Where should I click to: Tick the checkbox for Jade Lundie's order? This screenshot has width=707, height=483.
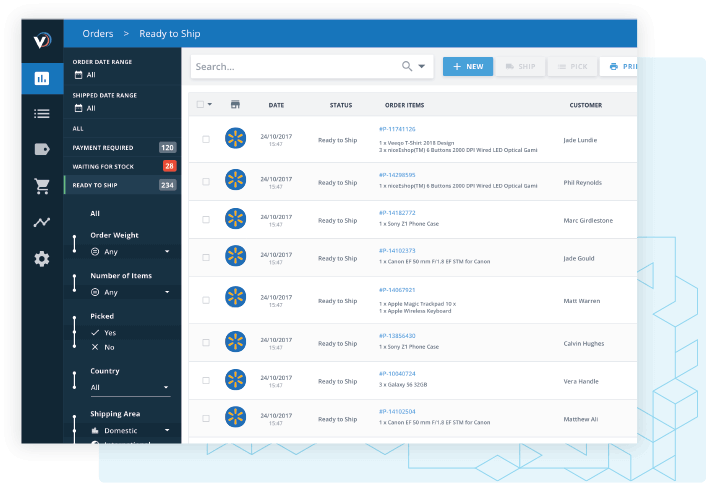(x=206, y=140)
